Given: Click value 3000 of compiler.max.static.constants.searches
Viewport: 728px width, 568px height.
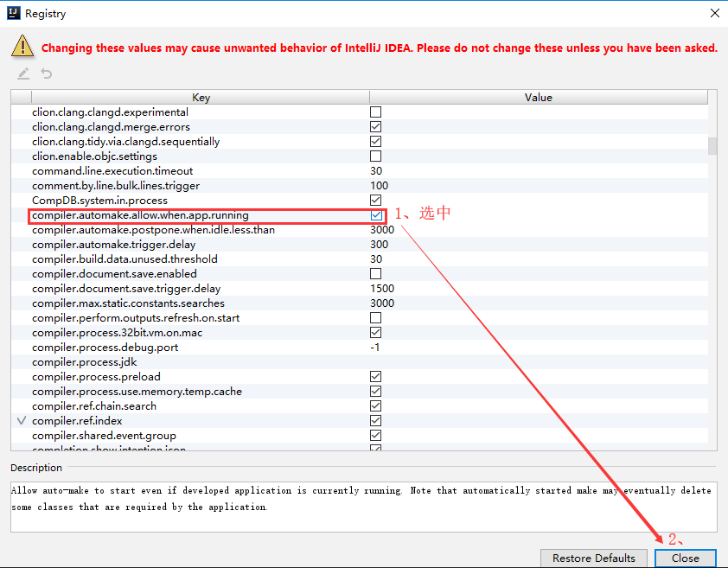Looking at the screenshot, I should (x=382, y=303).
